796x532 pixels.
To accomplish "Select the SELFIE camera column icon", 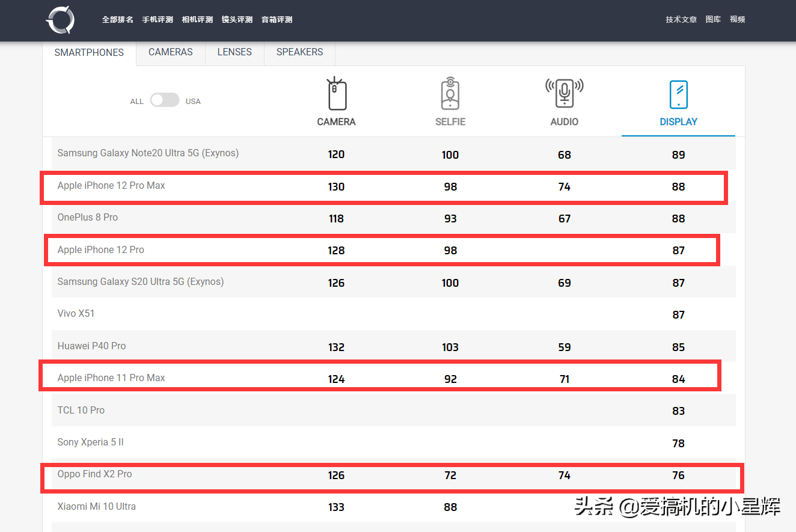I will (x=450, y=94).
